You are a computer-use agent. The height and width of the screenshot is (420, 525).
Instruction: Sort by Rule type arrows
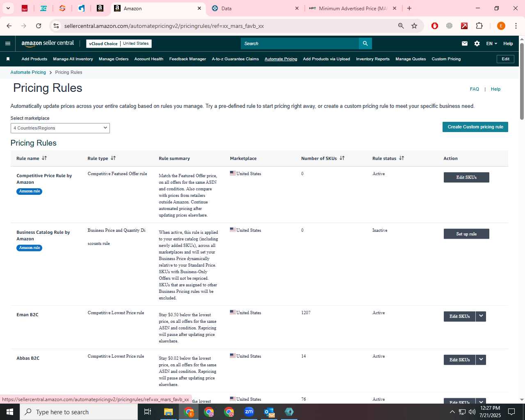pyautogui.click(x=113, y=158)
